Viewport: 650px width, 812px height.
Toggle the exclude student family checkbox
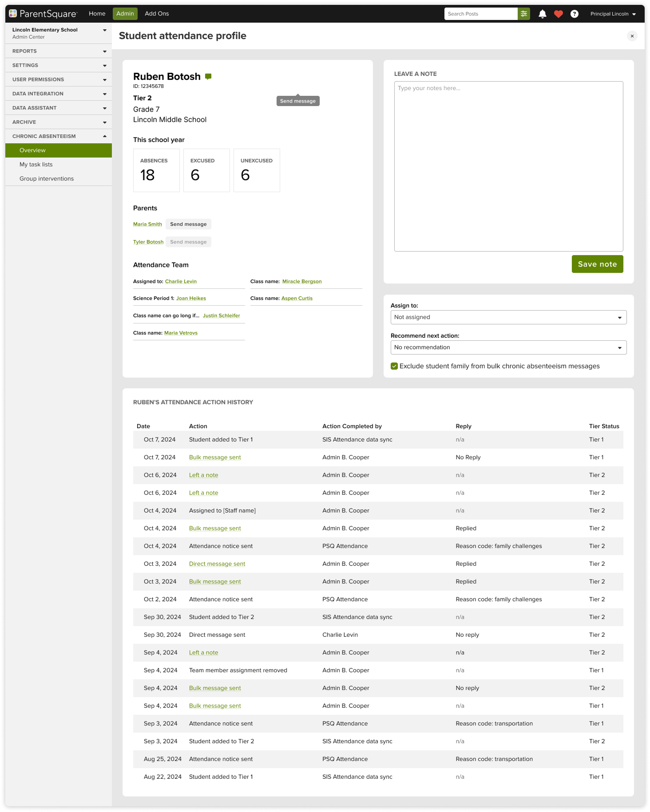pos(394,366)
